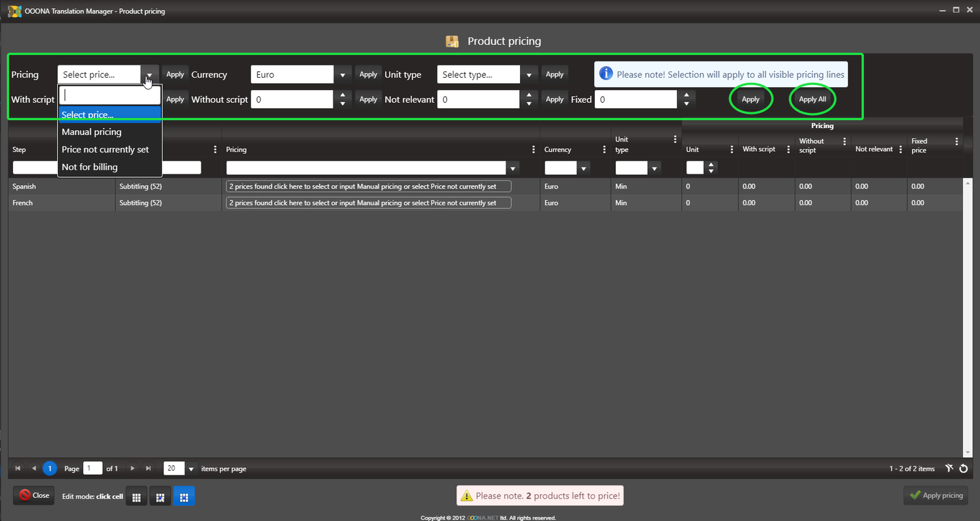Image resolution: width=980 pixels, height=521 pixels.
Task: Click the Spanish row pricing selection field
Action: (368, 187)
